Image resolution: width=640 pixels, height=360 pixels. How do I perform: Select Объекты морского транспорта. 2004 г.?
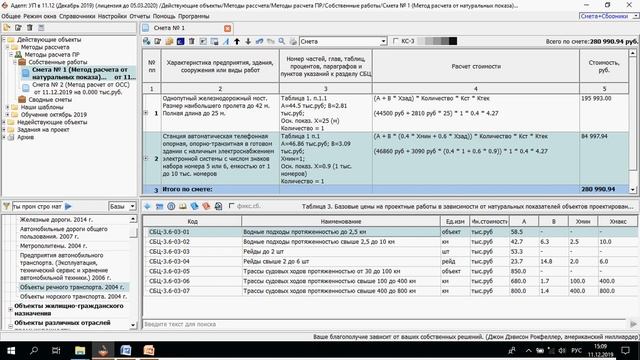point(73,296)
